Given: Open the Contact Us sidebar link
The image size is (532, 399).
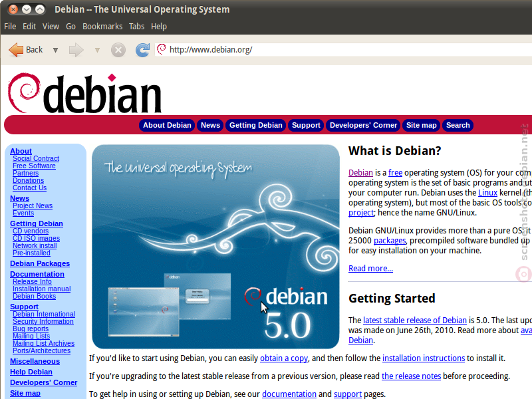Looking at the screenshot, I should click(x=29, y=188).
